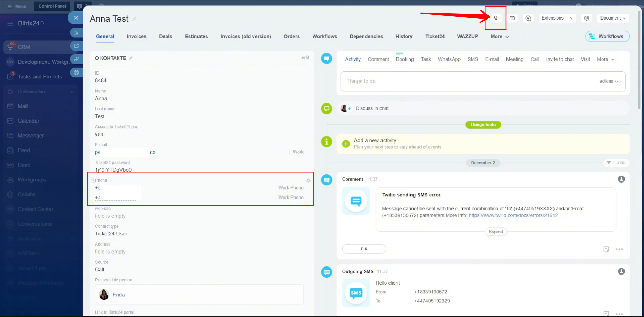Click the FILTER button in timeline
Image resolution: width=644 pixels, height=317 pixels.
pos(616,163)
